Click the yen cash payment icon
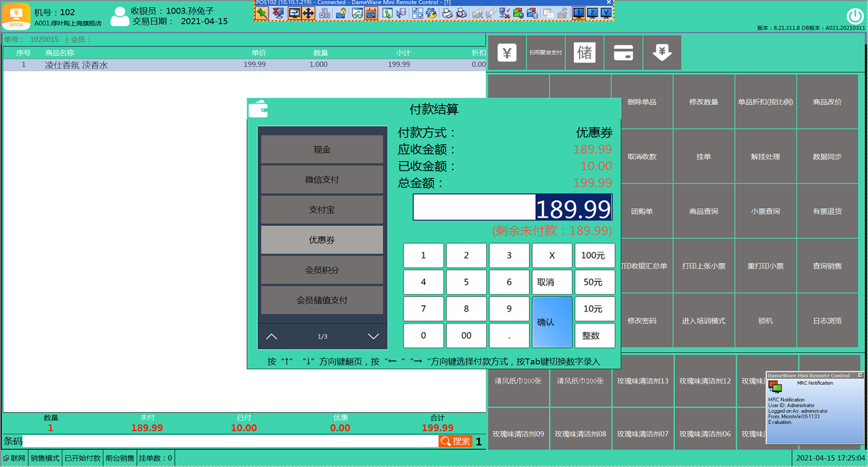This screenshot has height=467, width=868. (x=507, y=53)
